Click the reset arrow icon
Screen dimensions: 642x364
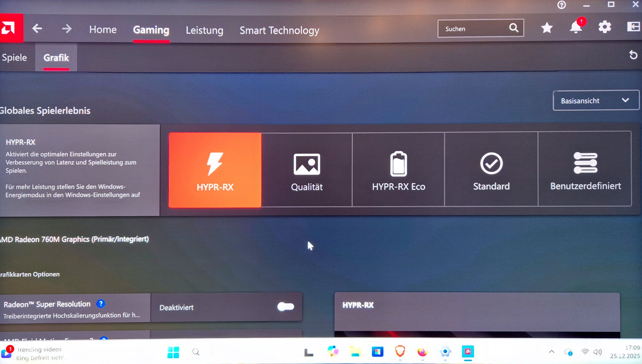tap(633, 55)
